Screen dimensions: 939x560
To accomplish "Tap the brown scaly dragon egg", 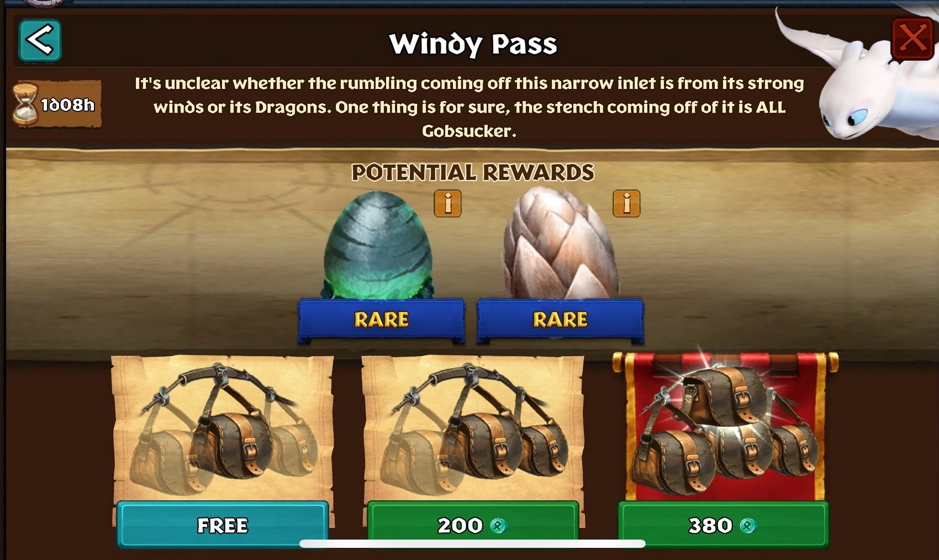I will point(560,243).
